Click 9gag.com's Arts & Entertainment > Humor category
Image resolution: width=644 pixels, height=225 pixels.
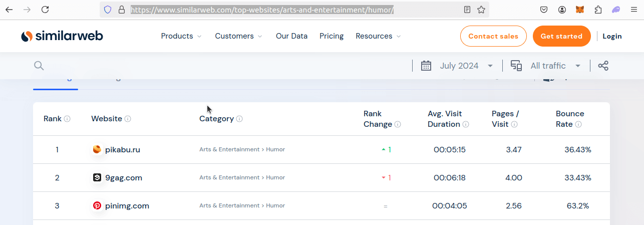click(242, 177)
